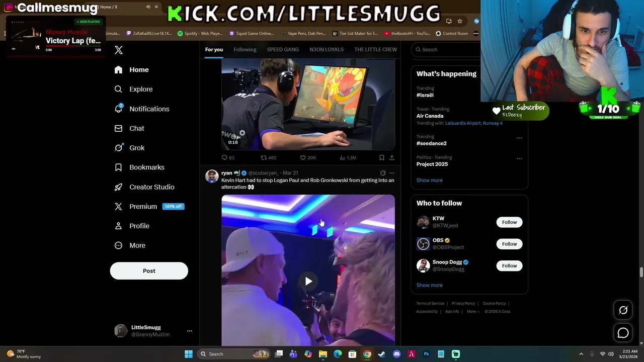Open the Control Room bookmark
Viewport: 644px width, 362px height.
452,33
